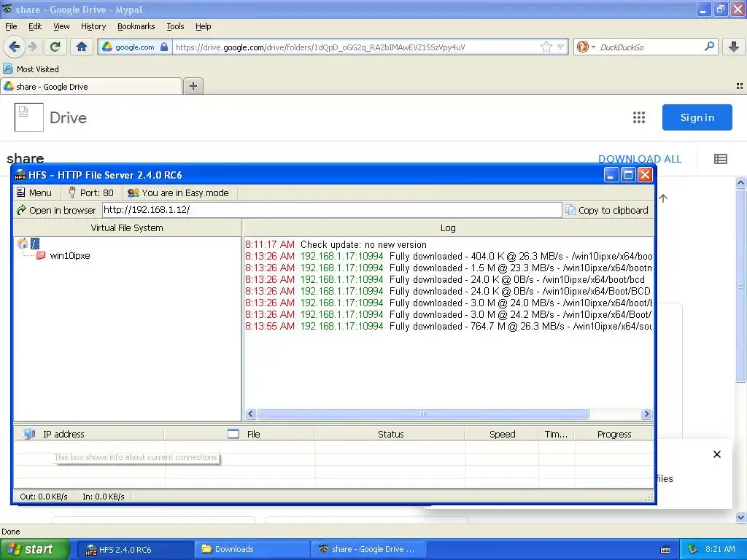The image size is (747, 560).
Task: Open the browser downloads arrow button
Action: [734, 47]
